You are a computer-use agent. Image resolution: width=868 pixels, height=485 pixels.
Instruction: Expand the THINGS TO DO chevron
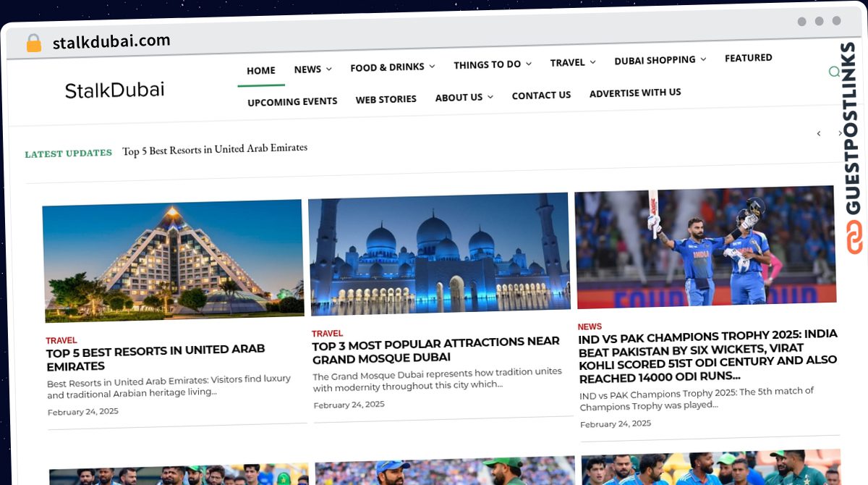[x=529, y=64]
